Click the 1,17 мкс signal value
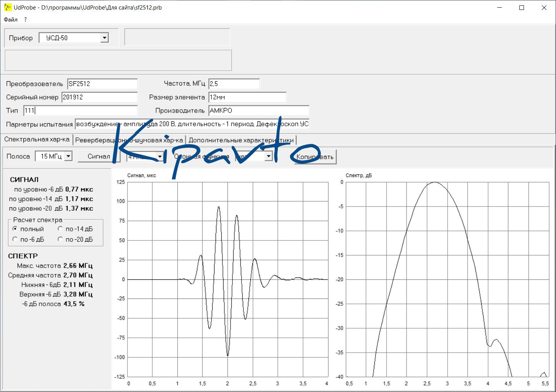This screenshot has width=556, height=392. pyautogui.click(x=79, y=199)
